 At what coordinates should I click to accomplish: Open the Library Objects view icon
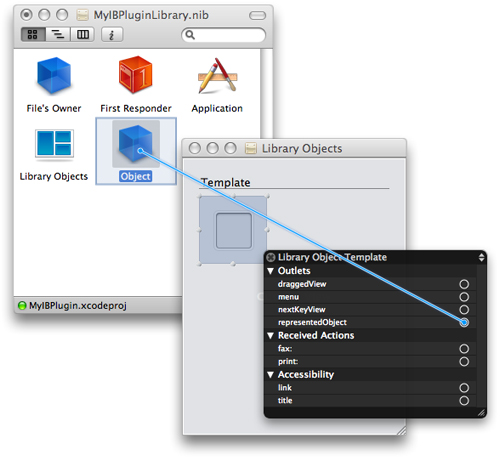tap(54, 144)
